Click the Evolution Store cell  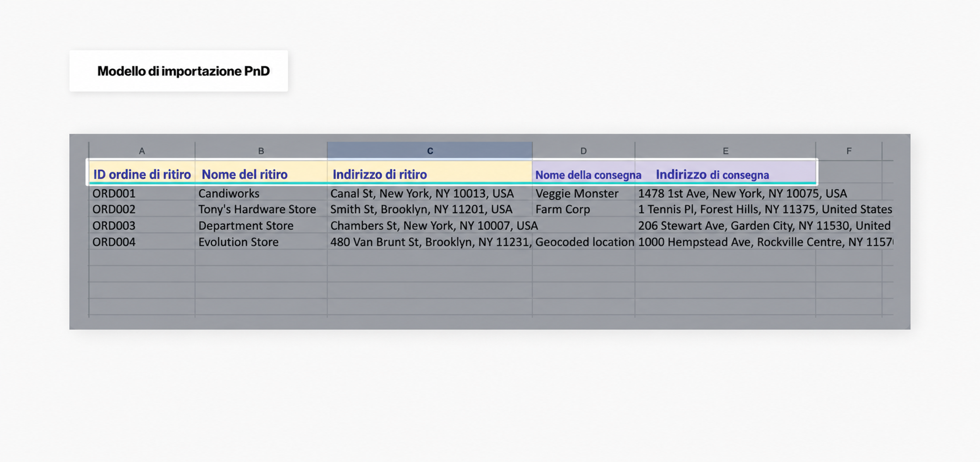pyautogui.click(x=261, y=242)
